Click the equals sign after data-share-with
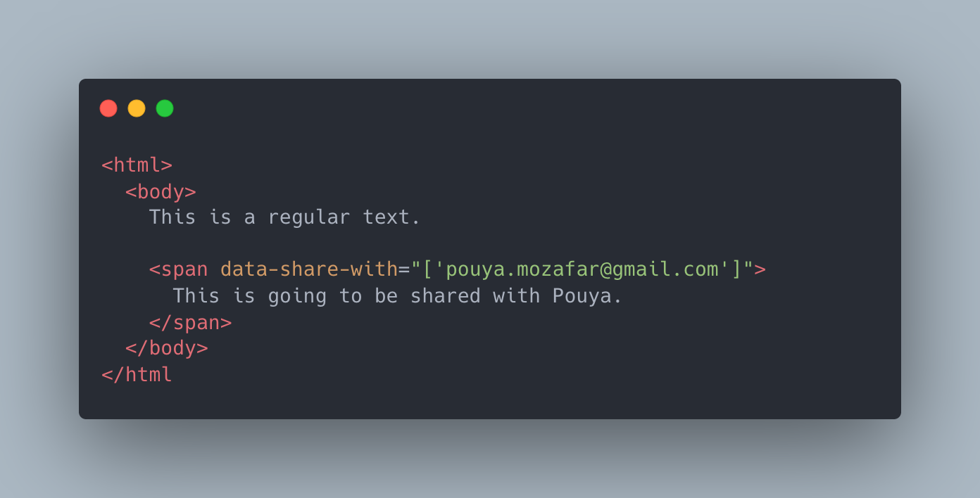Screen dimensions: 980x498 [404, 269]
